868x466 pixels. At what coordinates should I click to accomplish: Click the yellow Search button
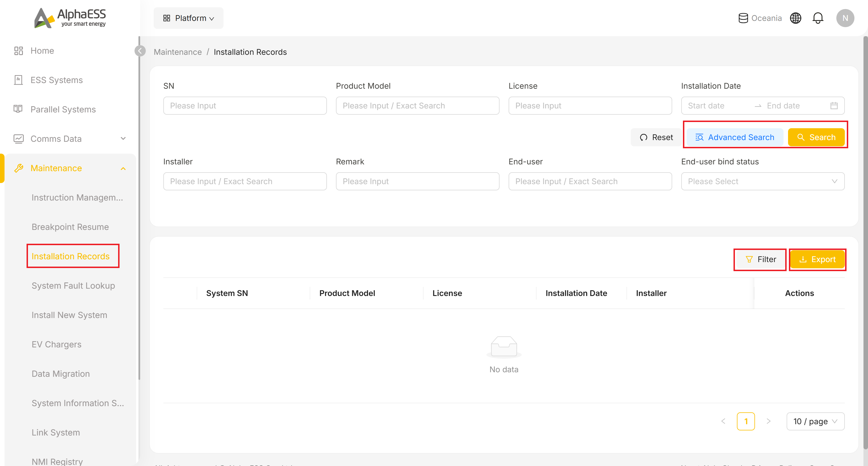tap(816, 137)
